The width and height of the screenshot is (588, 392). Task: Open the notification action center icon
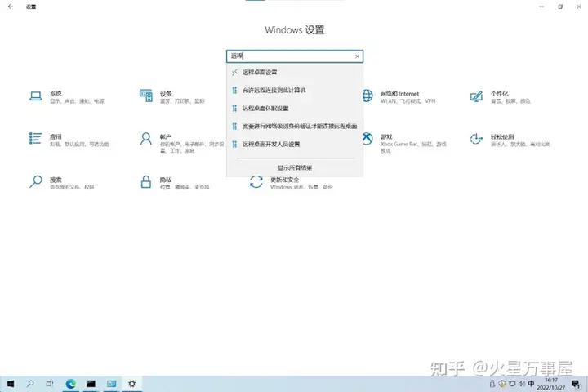coord(576,384)
